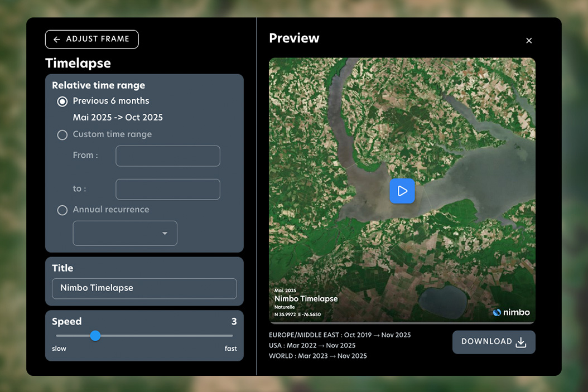Edit the Nimbo Timelapse title field
The width and height of the screenshot is (588, 392).
coord(144,288)
